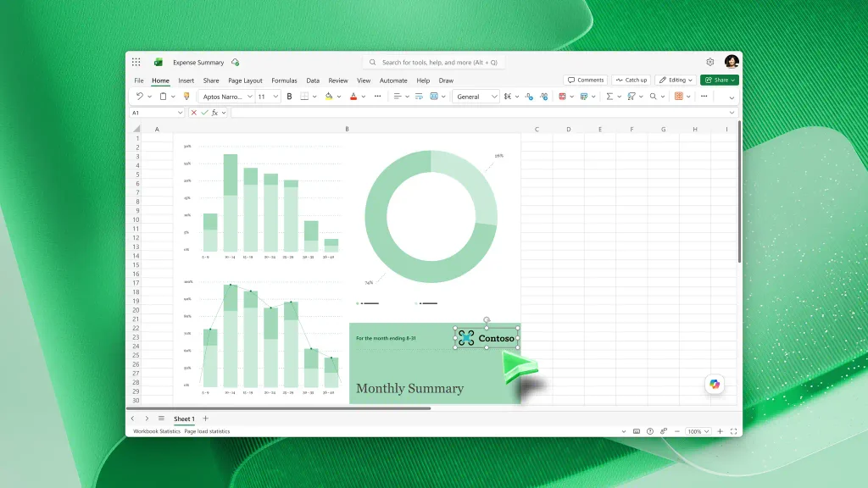
Task: Click the Conditional Formatting icon
Action: click(562, 97)
